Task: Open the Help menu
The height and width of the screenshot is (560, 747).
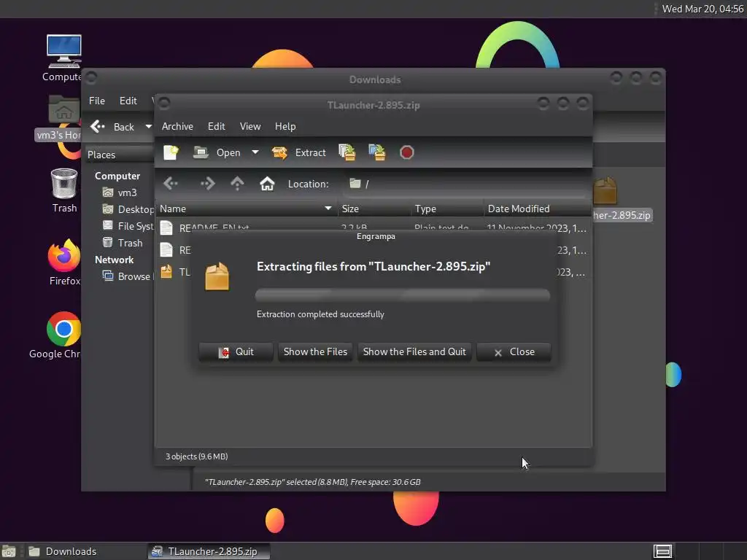Action: (285, 126)
